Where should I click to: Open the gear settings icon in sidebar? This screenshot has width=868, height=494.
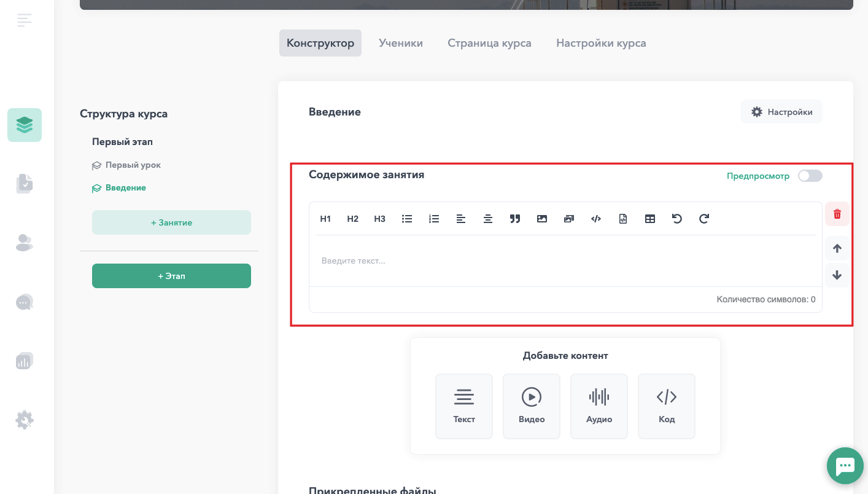tap(25, 420)
